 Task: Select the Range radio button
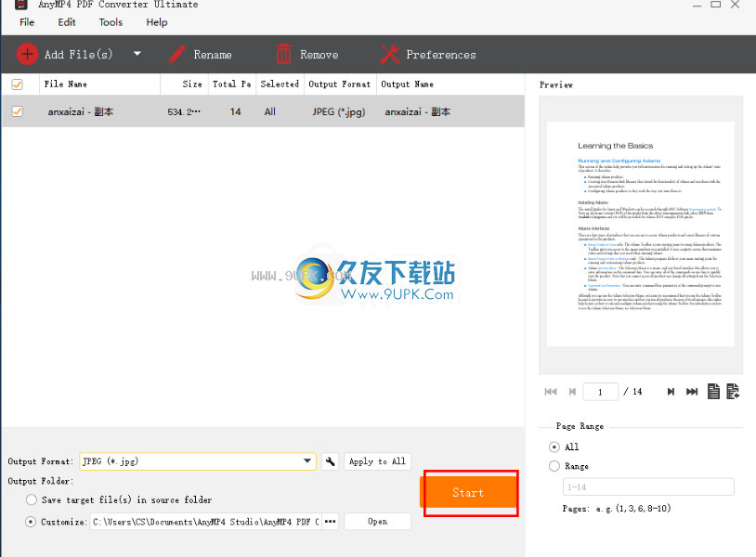pyautogui.click(x=554, y=466)
